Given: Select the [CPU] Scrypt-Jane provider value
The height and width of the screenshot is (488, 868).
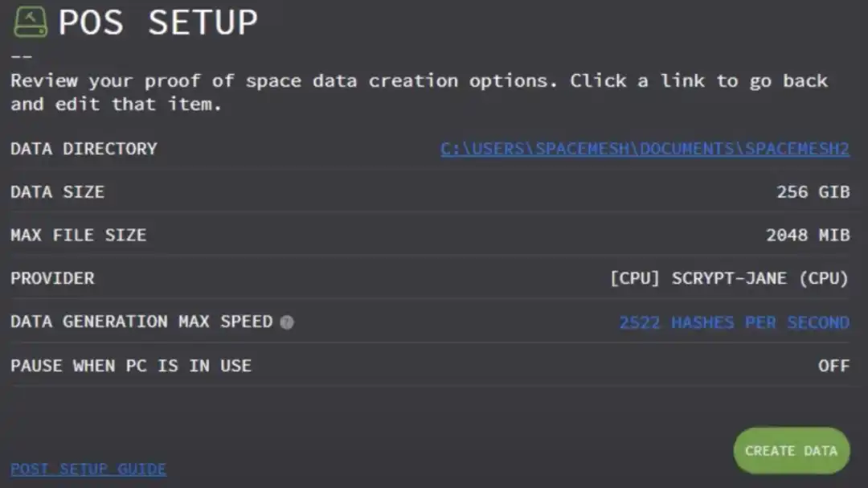Looking at the screenshot, I should click(729, 278).
